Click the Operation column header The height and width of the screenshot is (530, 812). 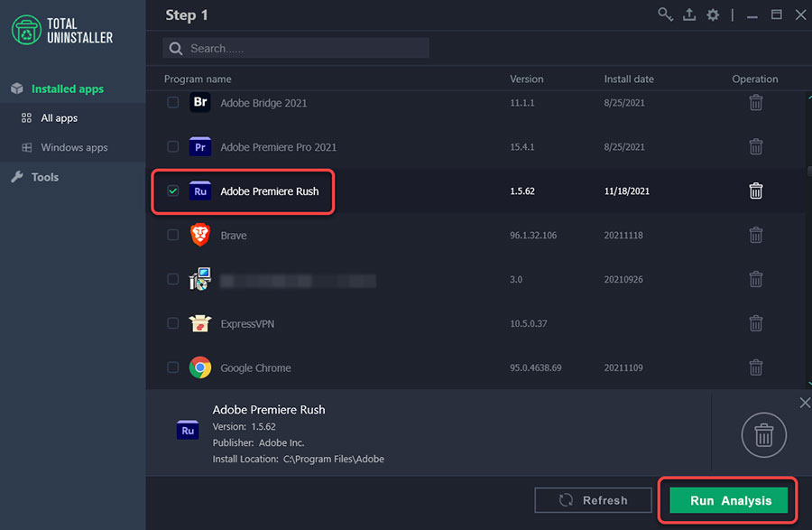754,79
